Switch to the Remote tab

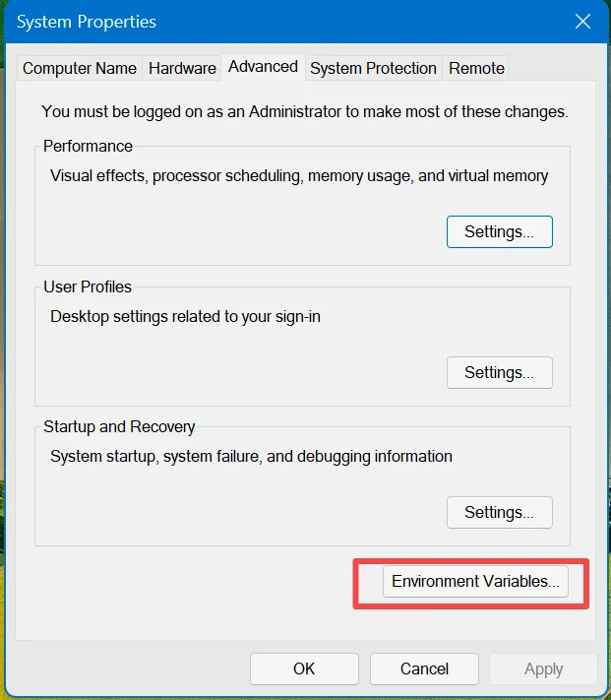476,68
